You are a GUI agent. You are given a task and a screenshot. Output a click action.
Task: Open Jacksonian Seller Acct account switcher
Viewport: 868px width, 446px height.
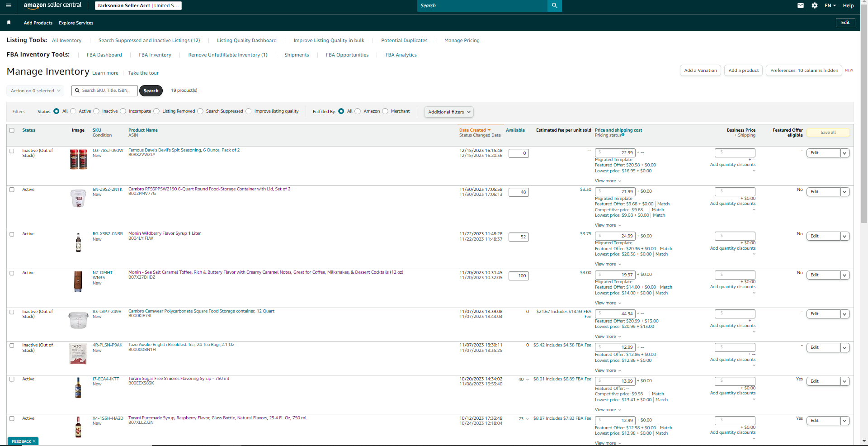(x=138, y=5)
